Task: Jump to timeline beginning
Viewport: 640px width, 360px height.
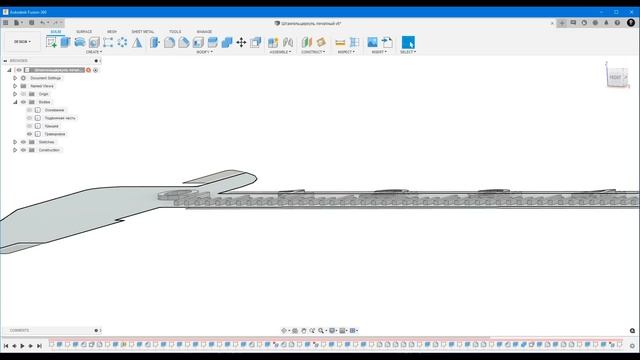Action: point(6,346)
